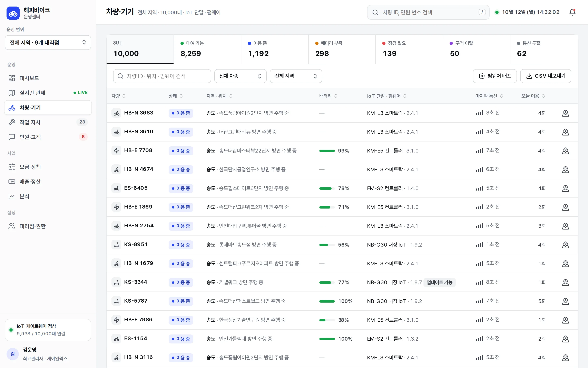Open rider location icon for ES-6405
Viewport: 588px width, 368px height.
point(565,188)
